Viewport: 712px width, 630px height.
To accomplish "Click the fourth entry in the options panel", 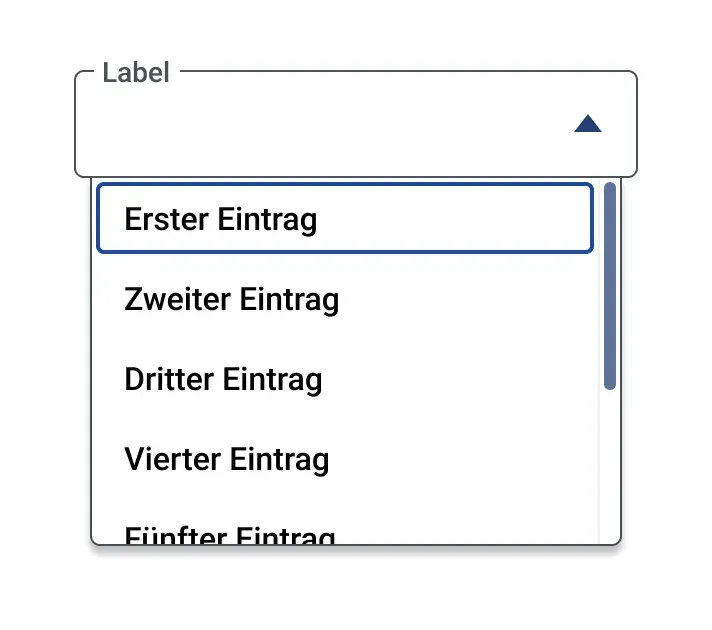I will [345, 459].
